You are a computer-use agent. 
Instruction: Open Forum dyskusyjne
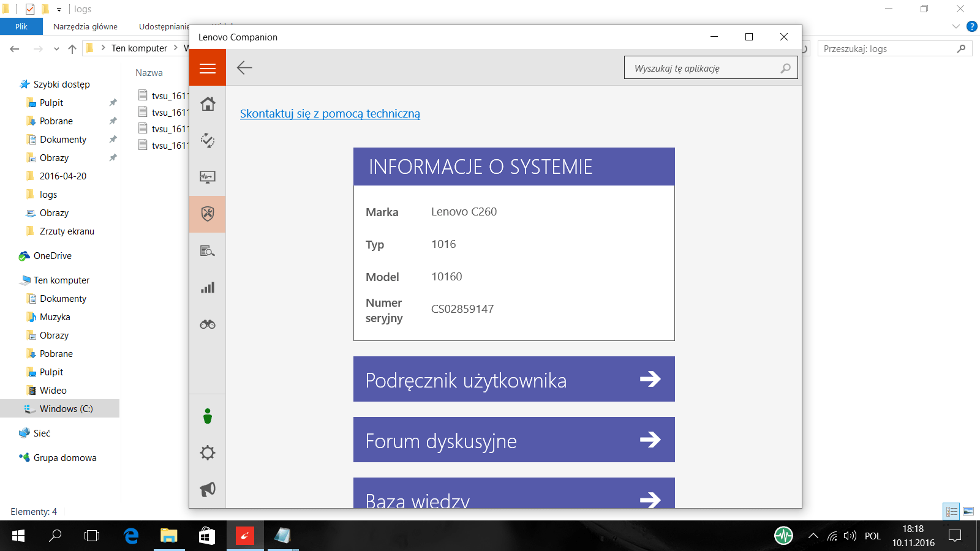513,440
